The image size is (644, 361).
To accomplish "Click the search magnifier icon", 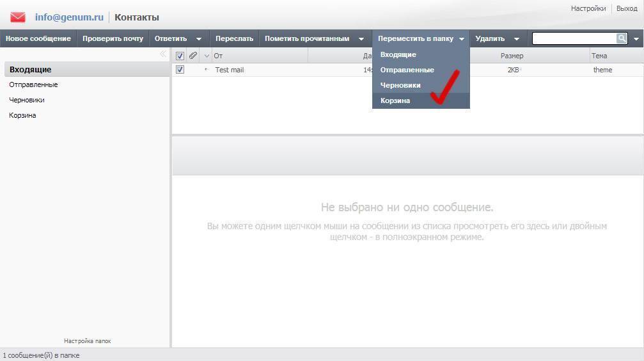I will point(622,39).
